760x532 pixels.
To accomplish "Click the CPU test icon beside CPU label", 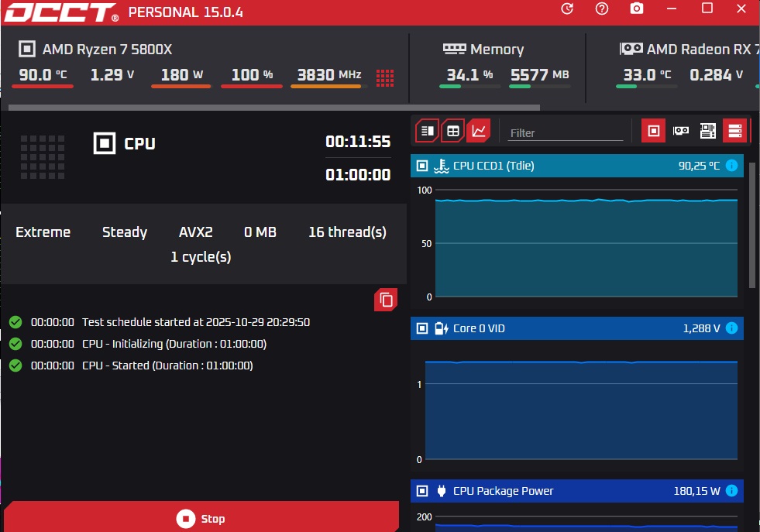I will coord(105,143).
